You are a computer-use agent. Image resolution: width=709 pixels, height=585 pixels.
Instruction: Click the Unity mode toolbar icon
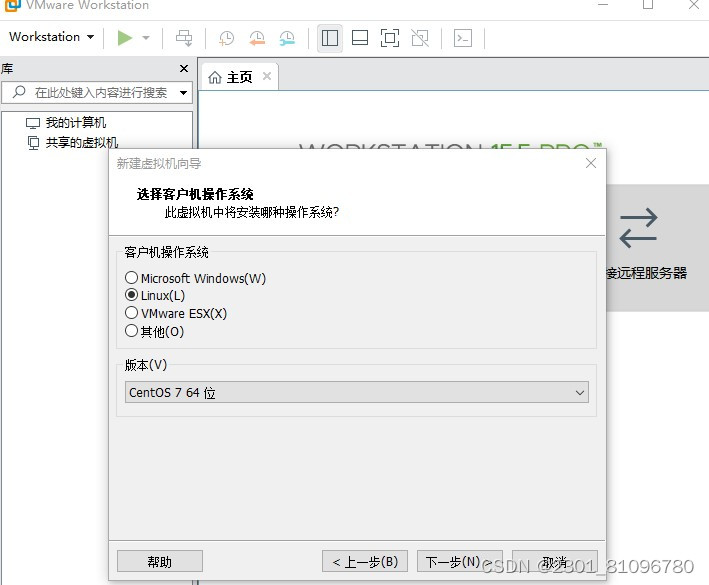point(420,38)
